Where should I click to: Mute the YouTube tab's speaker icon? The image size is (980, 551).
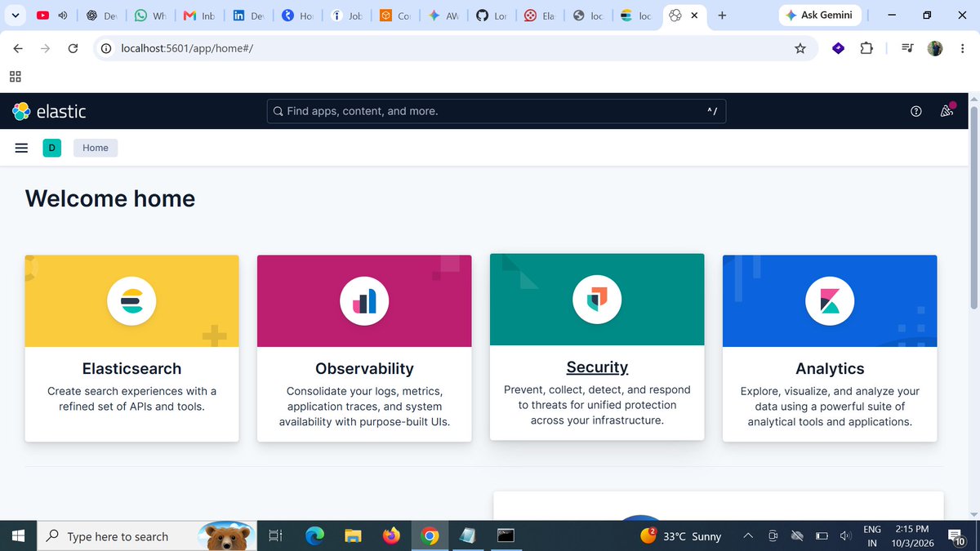tap(63, 16)
